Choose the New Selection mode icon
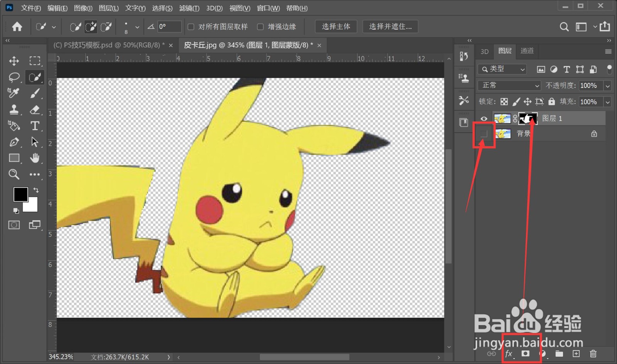 [x=76, y=27]
